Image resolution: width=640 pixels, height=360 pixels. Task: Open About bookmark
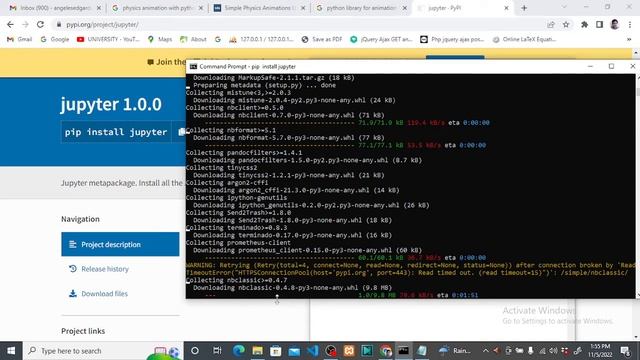click(x=193, y=39)
